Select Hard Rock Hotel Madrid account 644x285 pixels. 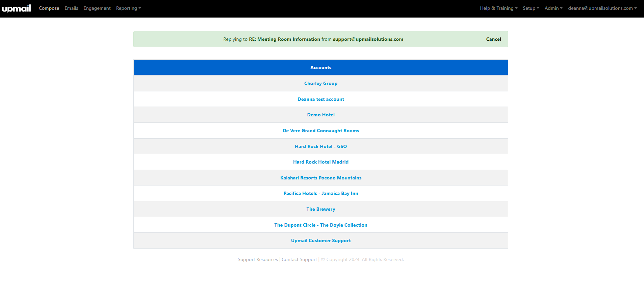pyautogui.click(x=321, y=162)
